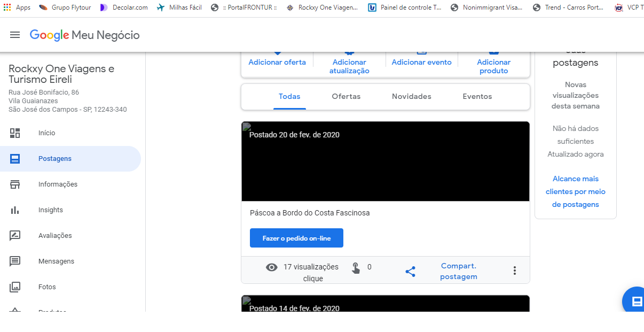
Task: Open the Trend - Carros bookmark
Action: tap(569, 7)
